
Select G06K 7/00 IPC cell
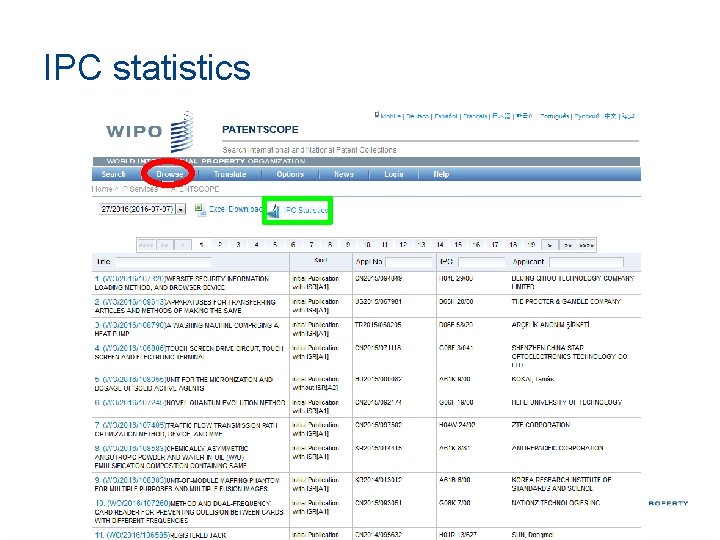pos(455,503)
